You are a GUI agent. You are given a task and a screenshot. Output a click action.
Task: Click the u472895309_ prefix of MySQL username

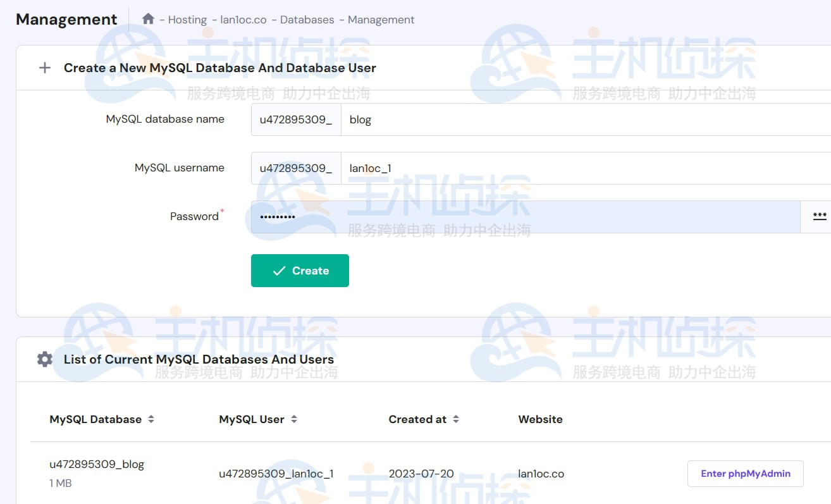coord(296,168)
